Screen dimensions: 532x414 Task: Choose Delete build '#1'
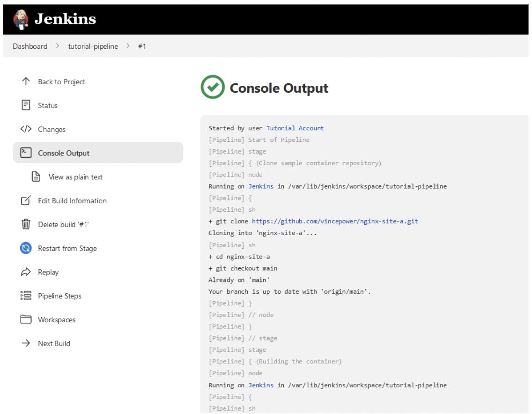(63, 224)
